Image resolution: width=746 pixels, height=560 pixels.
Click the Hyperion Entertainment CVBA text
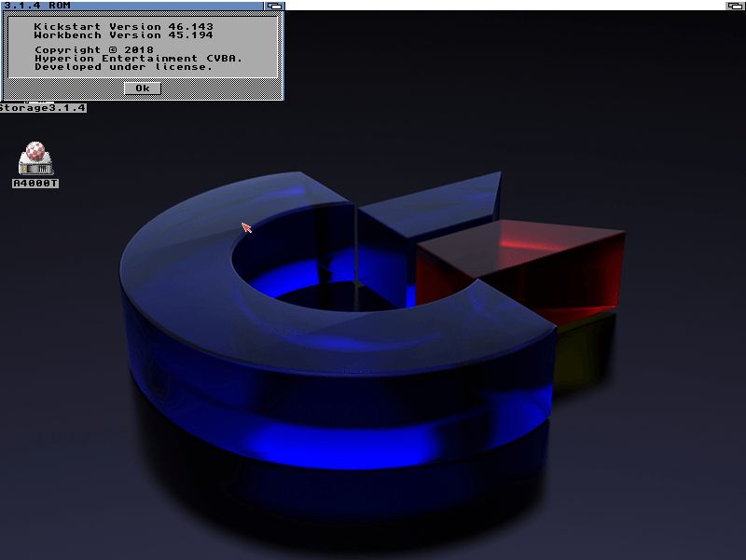click(x=138, y=58)
